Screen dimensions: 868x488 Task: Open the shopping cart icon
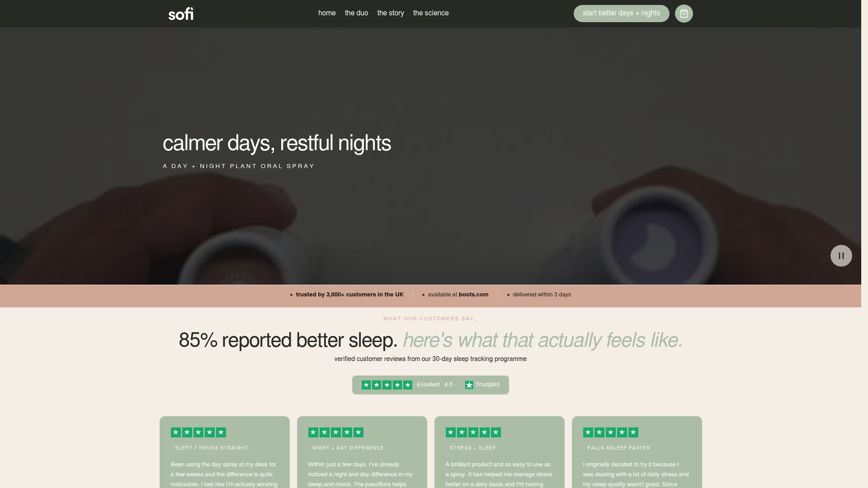click(x=684, y=14)
